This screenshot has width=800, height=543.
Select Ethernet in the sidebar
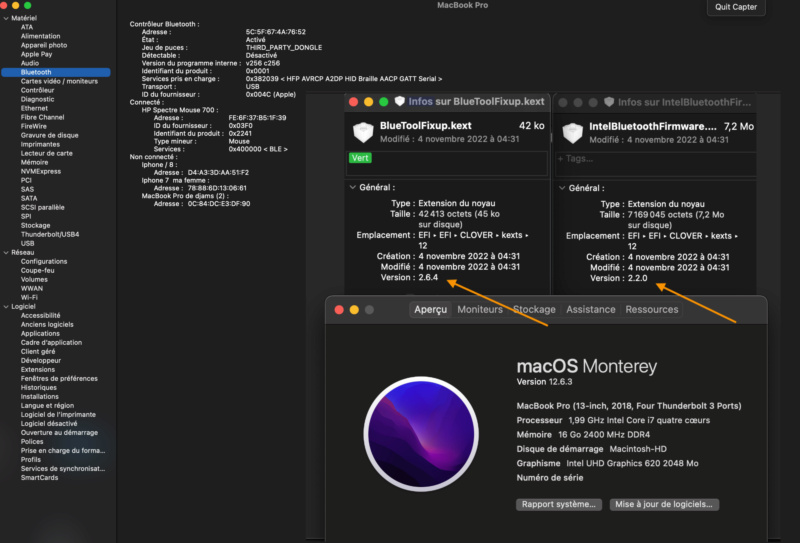[34, 108]
